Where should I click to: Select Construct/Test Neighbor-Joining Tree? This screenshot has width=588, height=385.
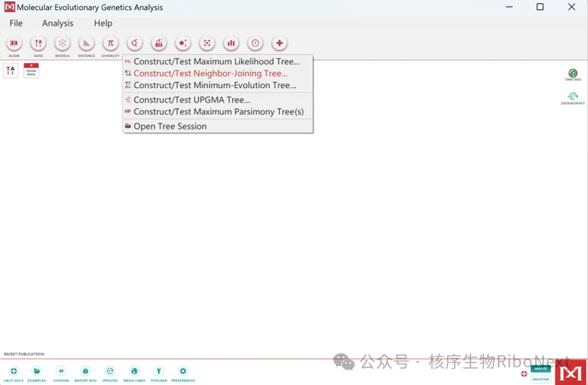218,73
